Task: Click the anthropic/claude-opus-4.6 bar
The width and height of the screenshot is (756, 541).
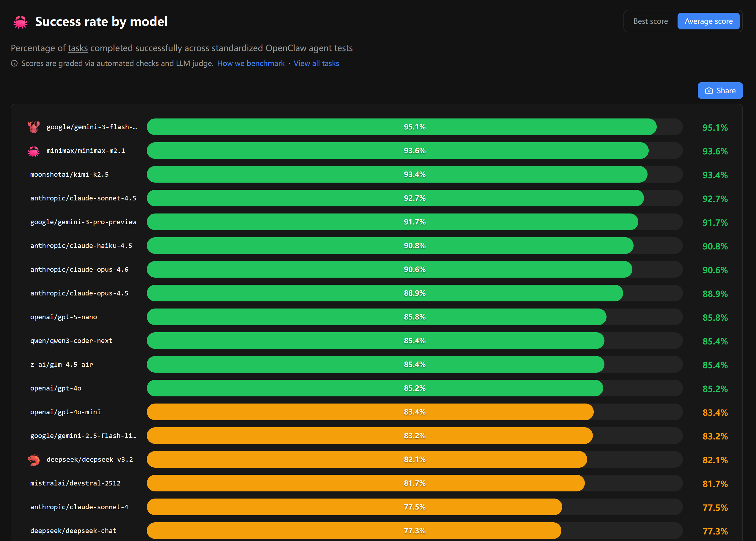Action: click(x=389, y=270)
